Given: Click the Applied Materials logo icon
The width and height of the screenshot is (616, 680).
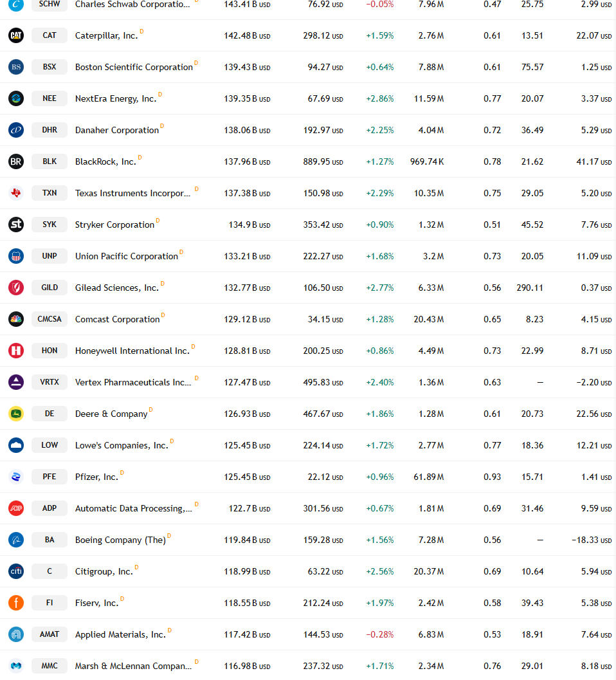Looking at the screenshot, I should click(x=16, y=634).
